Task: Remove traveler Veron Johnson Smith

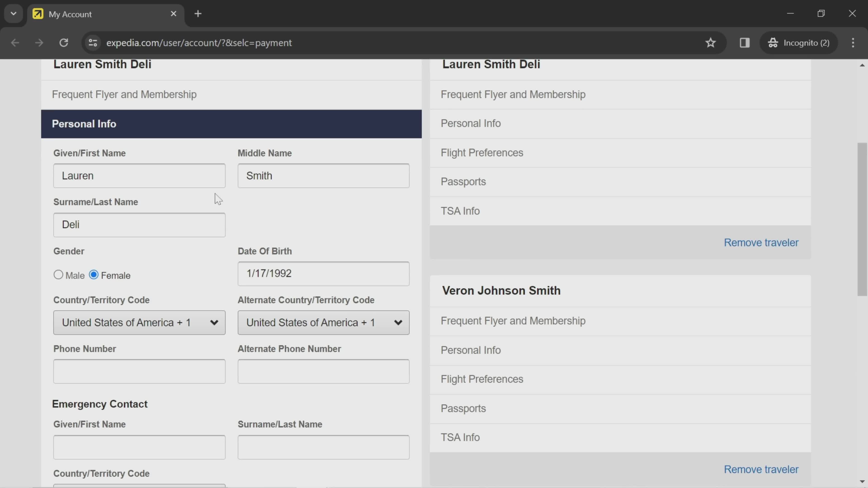Action: [761, 469]
